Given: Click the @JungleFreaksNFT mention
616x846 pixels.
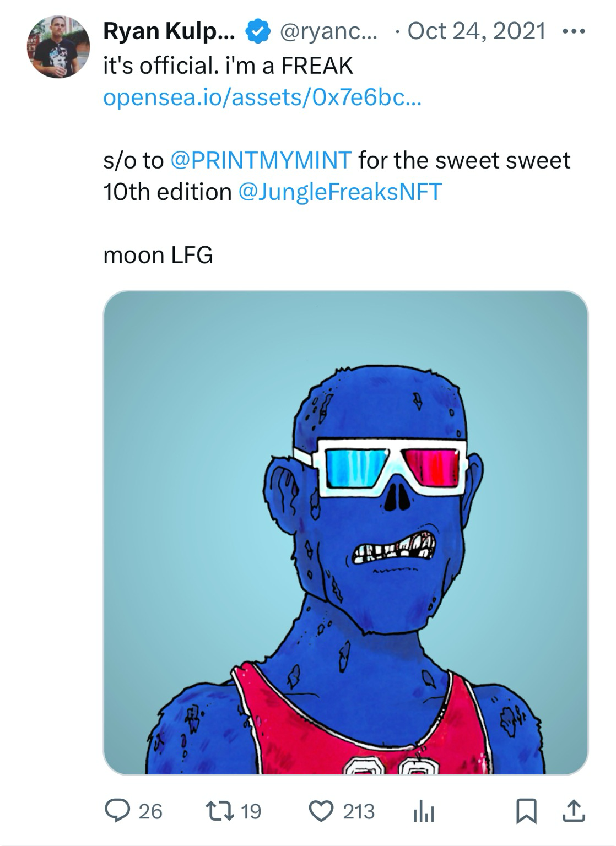Looking at the screenshot, I should 340,192.
